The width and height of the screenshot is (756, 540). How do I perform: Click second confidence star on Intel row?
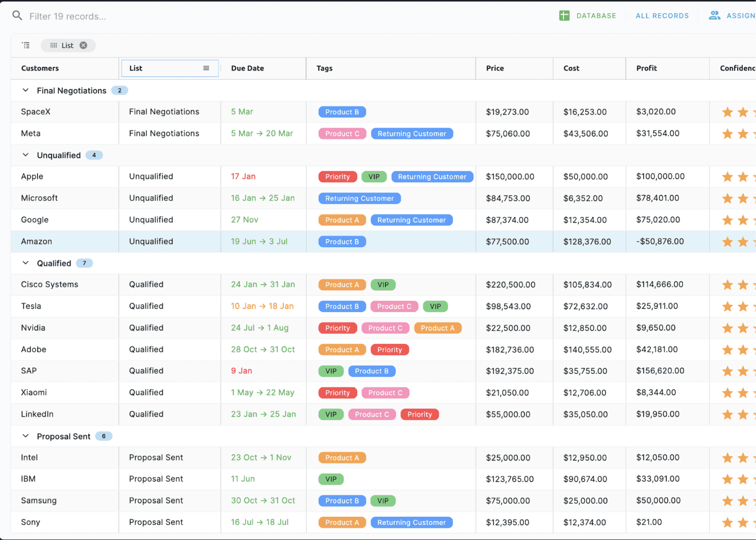click(743, 458)
